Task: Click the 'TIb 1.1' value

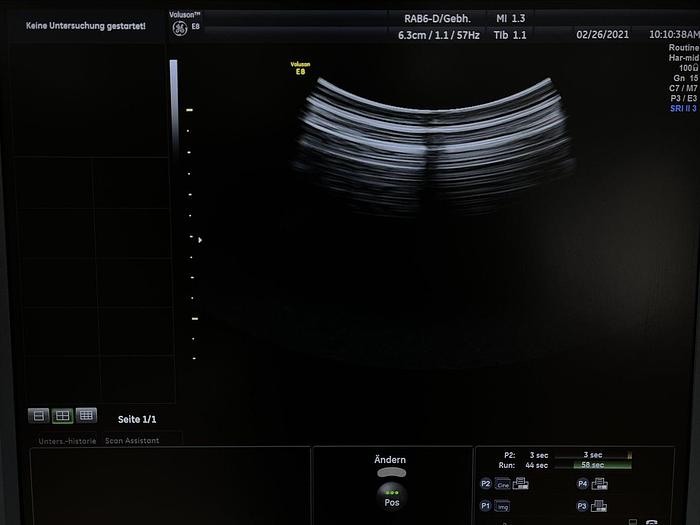Action: (510, 35)
